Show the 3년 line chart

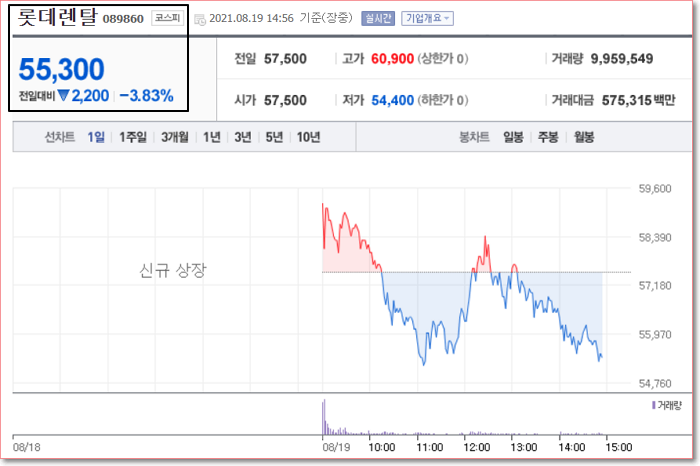pos(243,137)
